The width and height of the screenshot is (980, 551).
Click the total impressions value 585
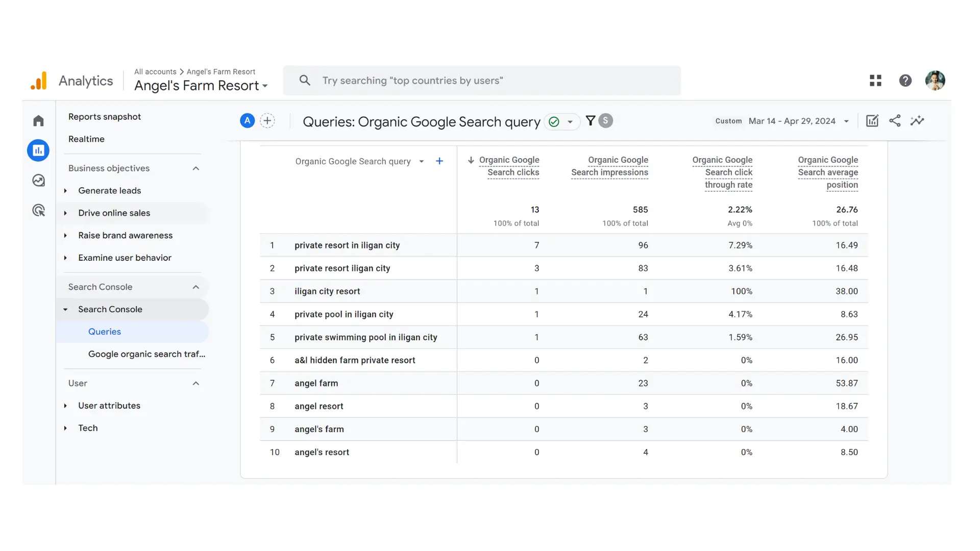pos(640,210)
